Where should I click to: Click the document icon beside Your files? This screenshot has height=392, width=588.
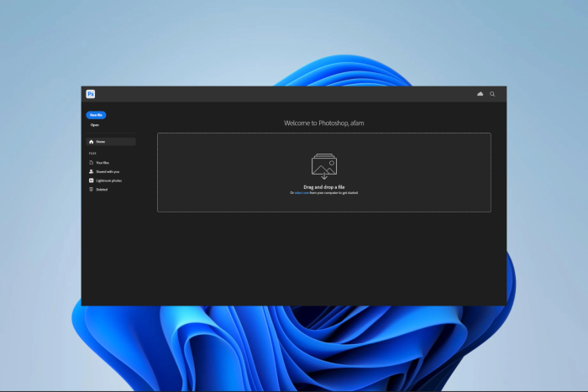pos(91,162)
